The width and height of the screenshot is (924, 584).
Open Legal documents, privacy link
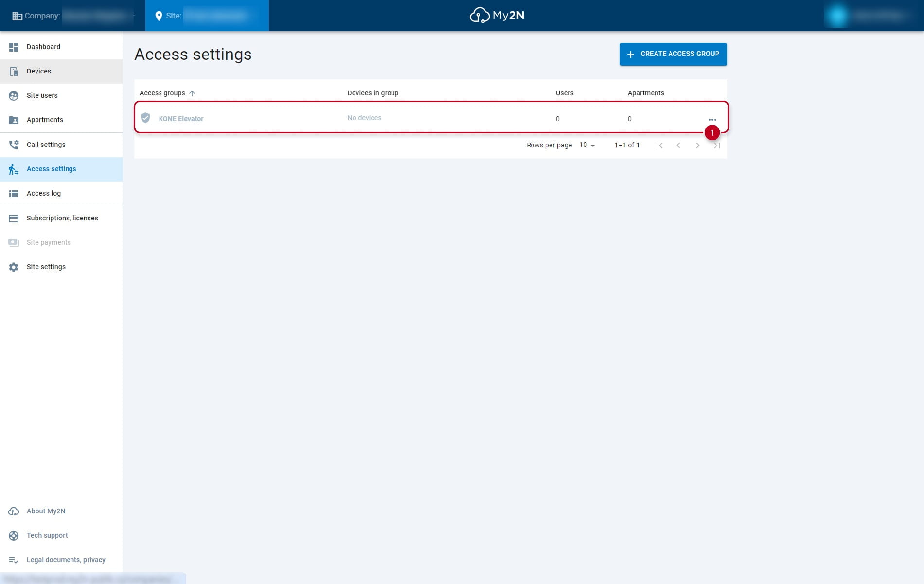[61, 560]
